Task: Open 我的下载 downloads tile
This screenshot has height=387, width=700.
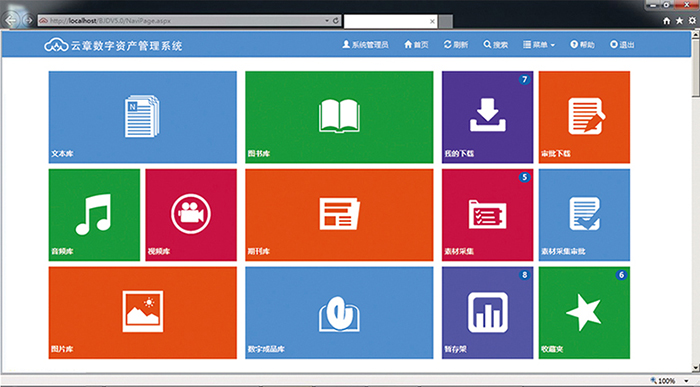Action: [488, 117]
